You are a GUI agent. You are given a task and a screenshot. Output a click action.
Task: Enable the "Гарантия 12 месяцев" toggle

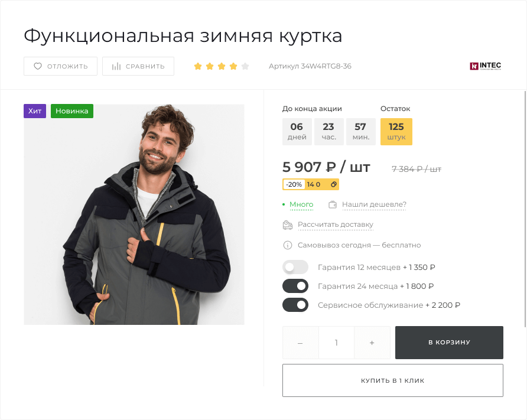point(295,267)
